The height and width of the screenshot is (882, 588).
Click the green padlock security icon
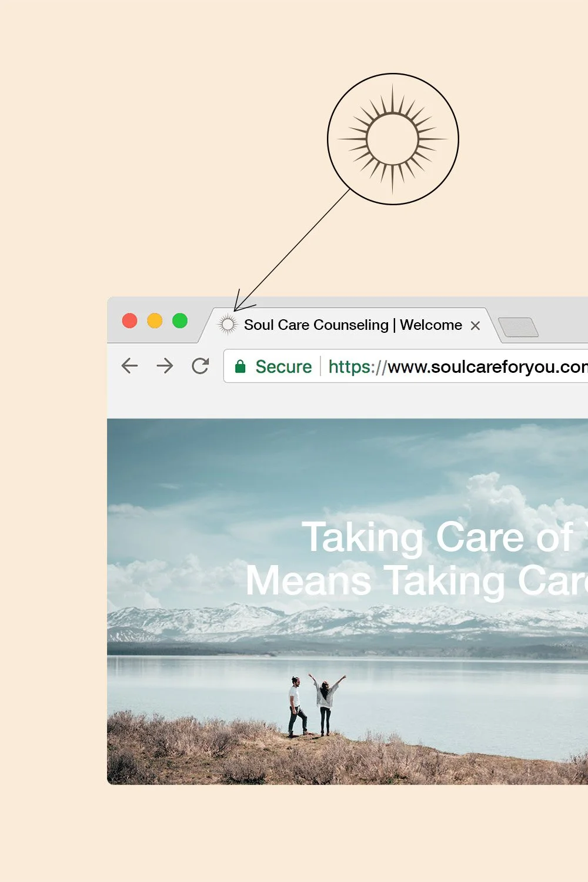coord(240,366)
